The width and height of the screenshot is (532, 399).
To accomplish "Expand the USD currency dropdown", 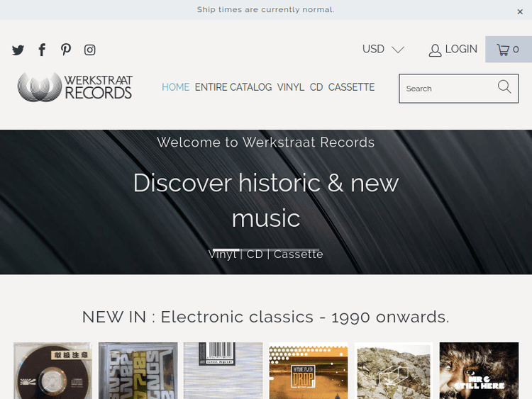I will pyautogui.click(x=383, y=49).
